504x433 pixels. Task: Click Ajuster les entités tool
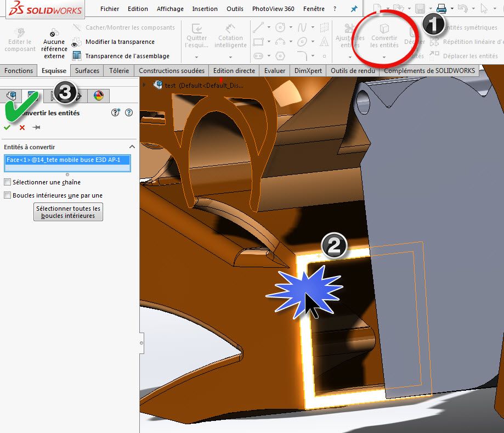pos(350,36)
